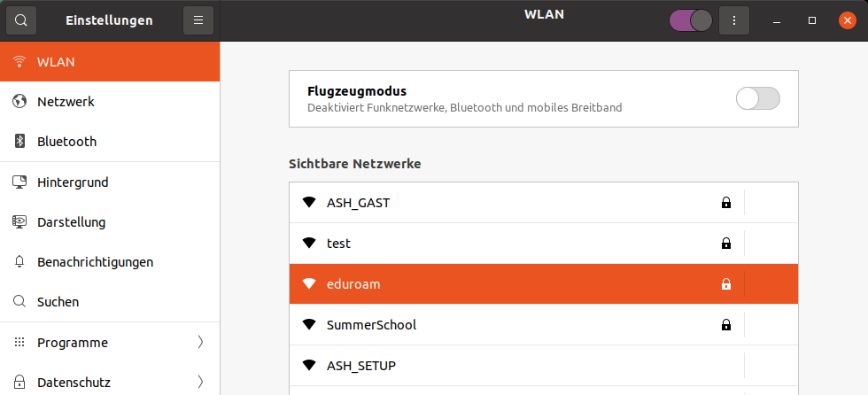Viewport: 868px width, 395px height.
Task: Expand the Datenschutz submenu chevron
Action: 200,383
